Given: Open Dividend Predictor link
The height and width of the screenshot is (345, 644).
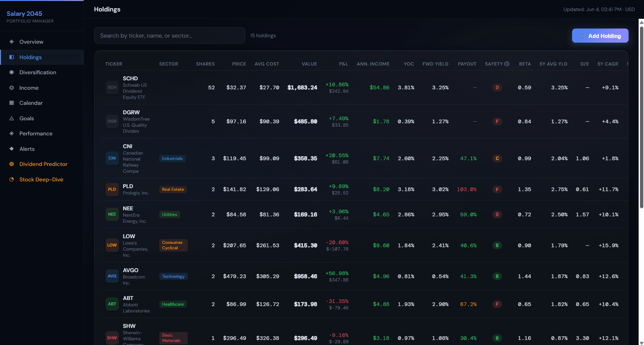Looking at the screenshot, I should point(42,164).
